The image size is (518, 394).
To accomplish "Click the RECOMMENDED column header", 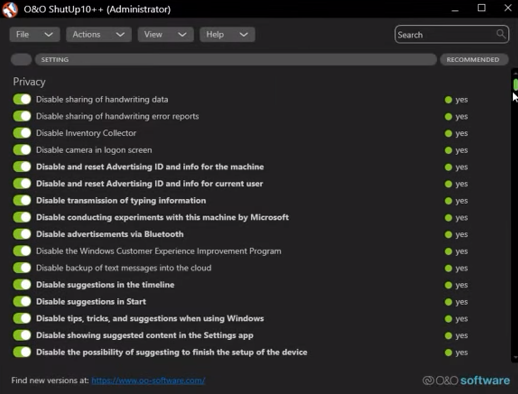I will coord(474,60).
